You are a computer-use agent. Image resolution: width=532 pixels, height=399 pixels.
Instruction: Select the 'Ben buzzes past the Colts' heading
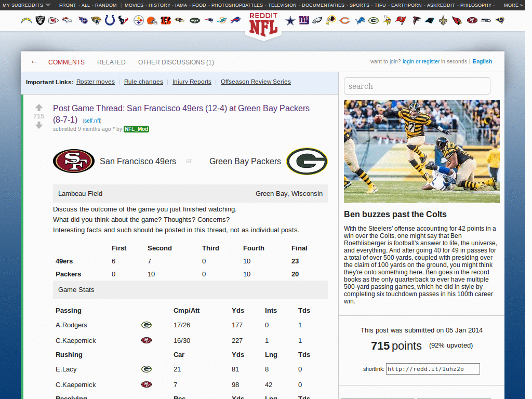coord(395,215)
